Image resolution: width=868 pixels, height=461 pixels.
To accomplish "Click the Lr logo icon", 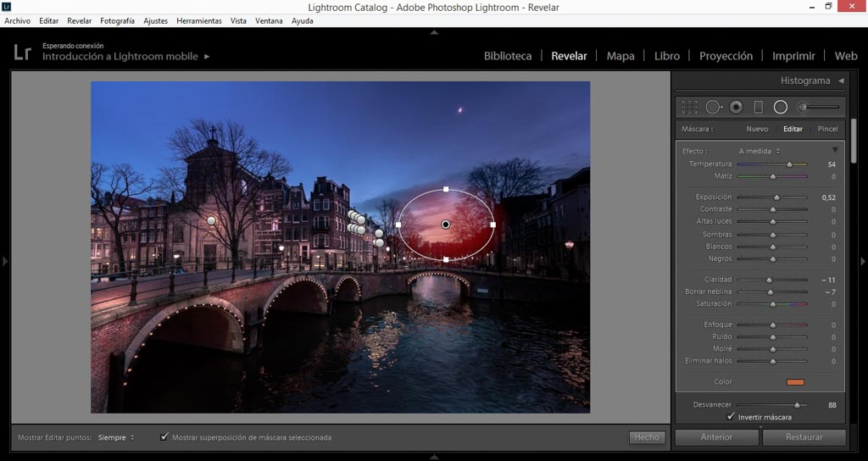I will point(23,53).
